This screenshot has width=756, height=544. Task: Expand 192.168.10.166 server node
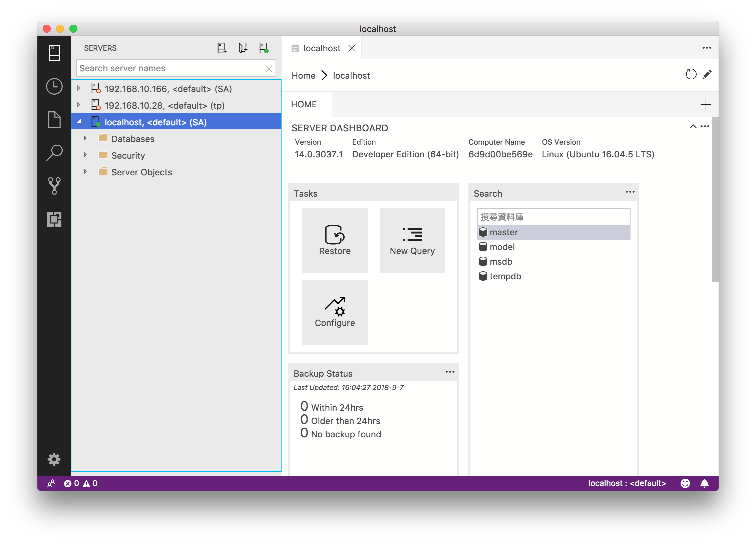click(79, 88)
